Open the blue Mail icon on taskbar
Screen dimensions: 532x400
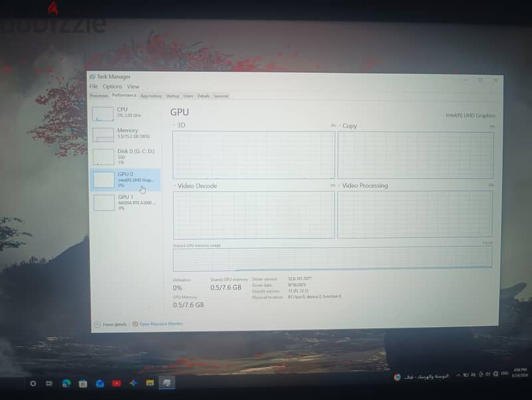coord(100,383)
